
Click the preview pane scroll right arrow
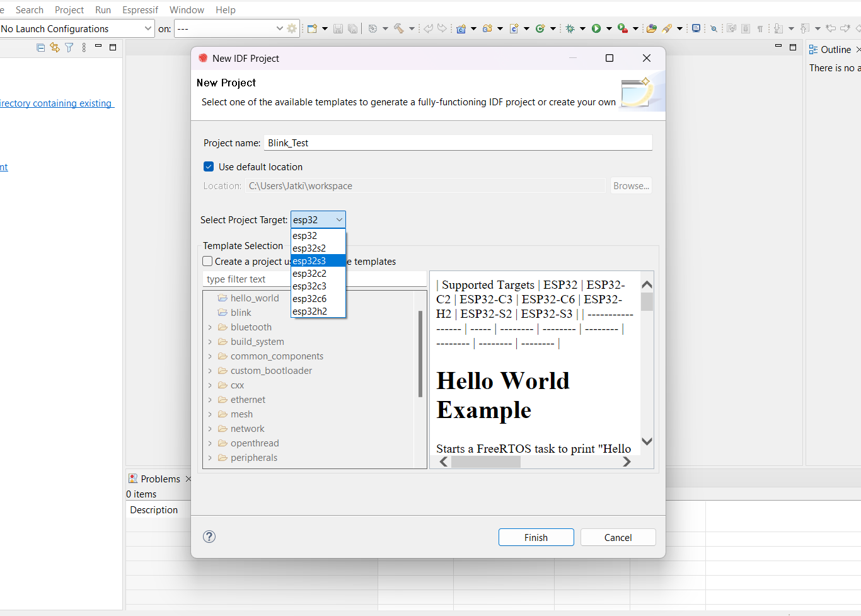click(627, 462)
